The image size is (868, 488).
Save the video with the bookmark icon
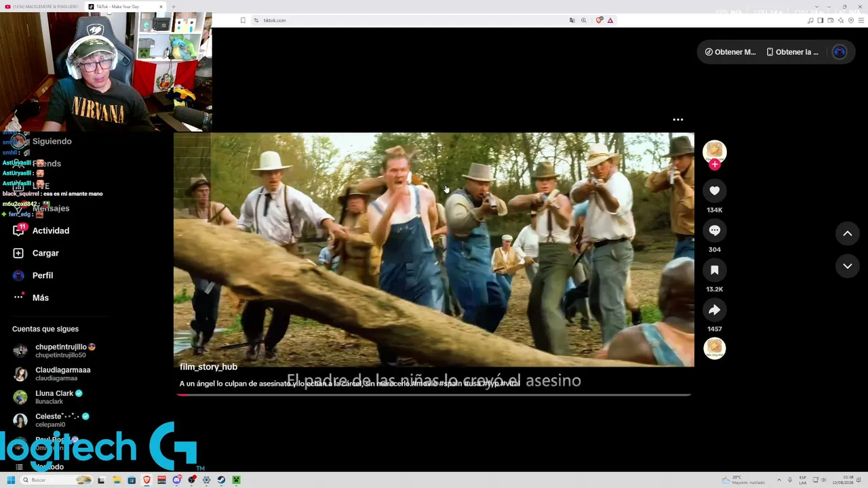coord(714,270)
